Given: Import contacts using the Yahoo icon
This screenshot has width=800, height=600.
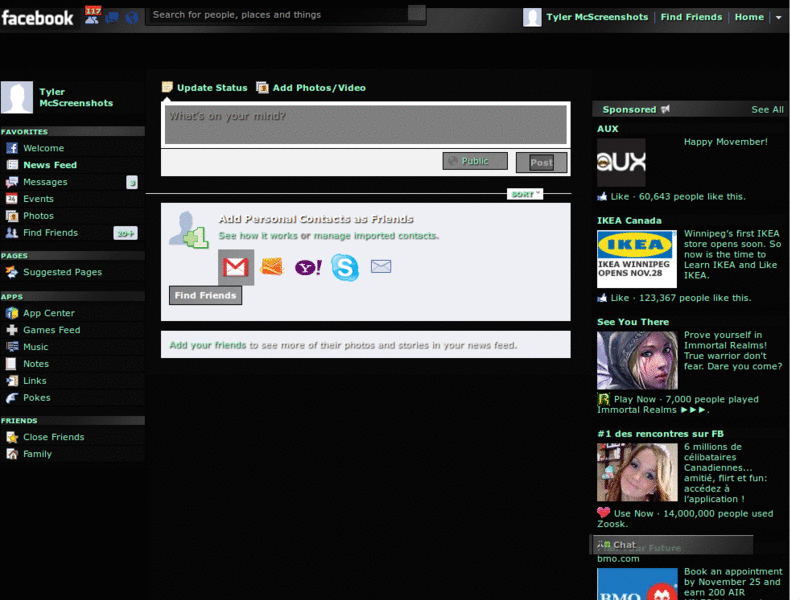Looking at the screenshot, I should click(307, 266).
